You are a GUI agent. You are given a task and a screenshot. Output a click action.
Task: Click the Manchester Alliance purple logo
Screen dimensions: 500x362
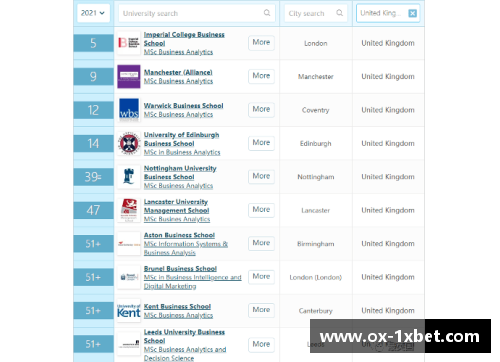(x=129, y=76)
